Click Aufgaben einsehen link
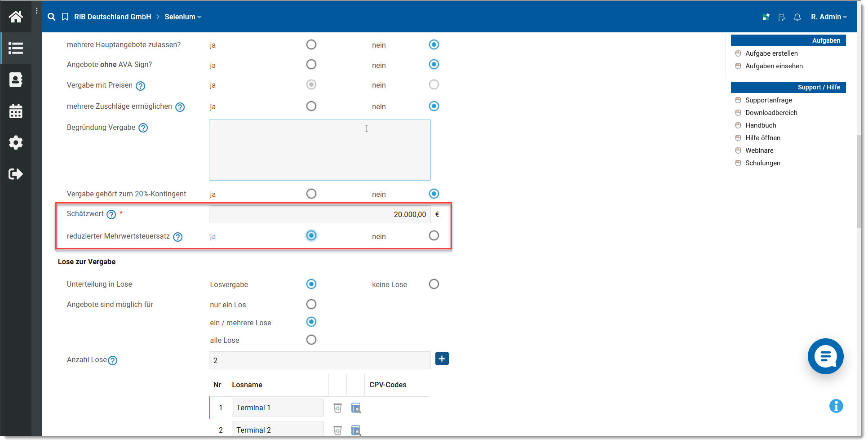The image size is (868, 443). pos(774,66)
